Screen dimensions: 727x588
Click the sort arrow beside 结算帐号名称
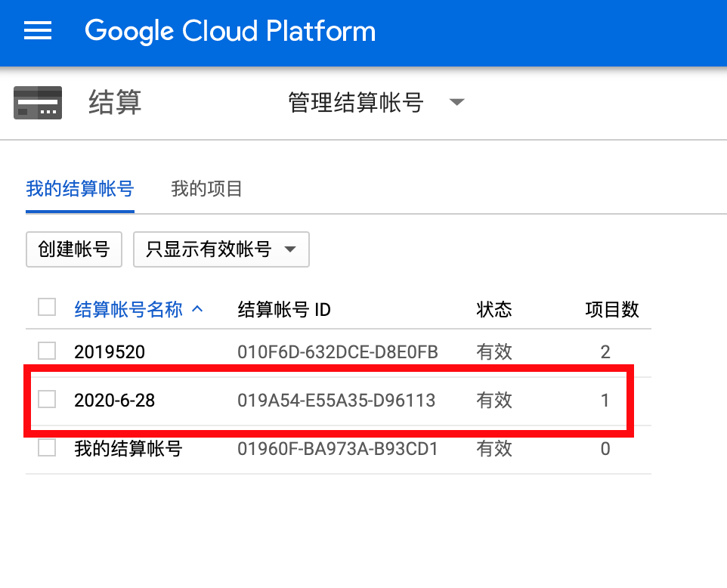click(x=197, y=309)
